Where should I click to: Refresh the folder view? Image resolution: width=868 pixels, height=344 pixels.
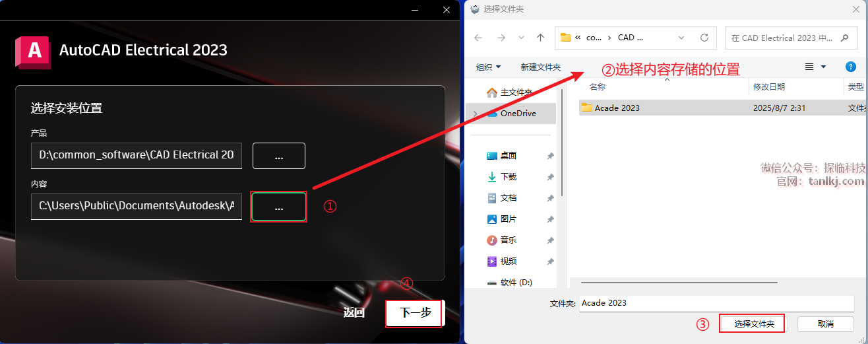[x=704, y=38]
